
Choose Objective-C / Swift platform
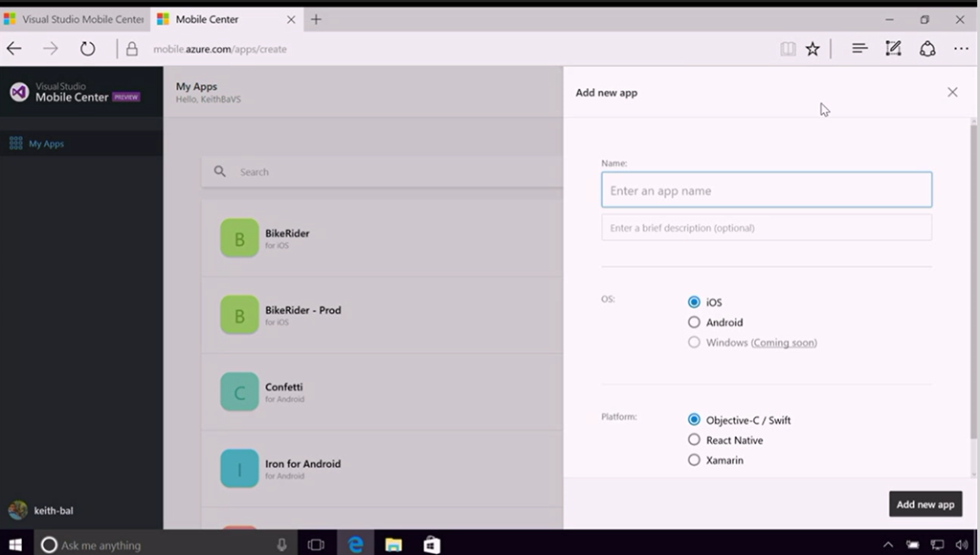[695, 420]
